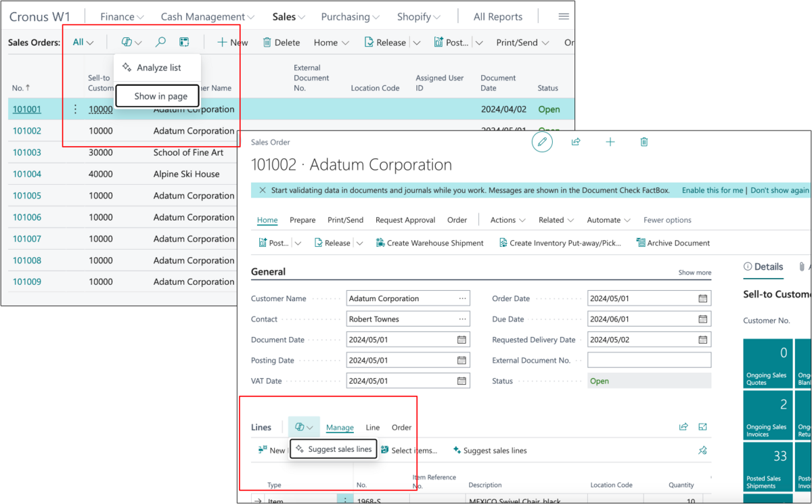812x504 pixels.
Task: Open calendar picker for Document Date
Action: click(462, 340)
